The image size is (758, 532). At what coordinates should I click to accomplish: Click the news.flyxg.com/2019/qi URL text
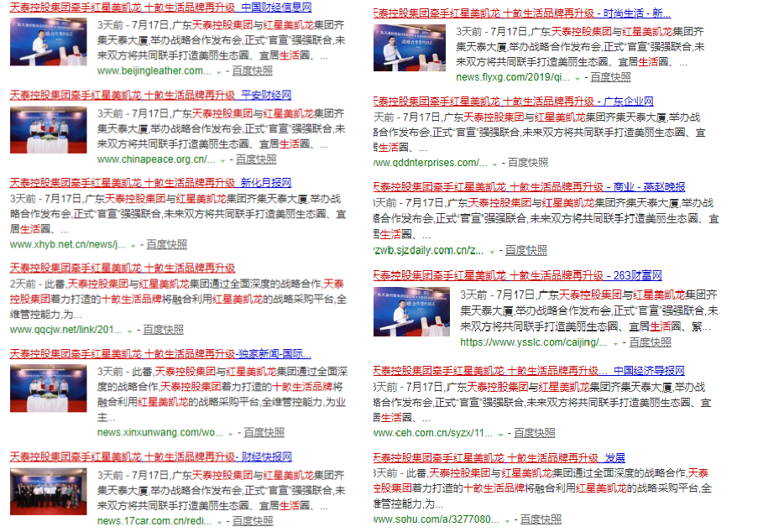(x=513, y=77)
